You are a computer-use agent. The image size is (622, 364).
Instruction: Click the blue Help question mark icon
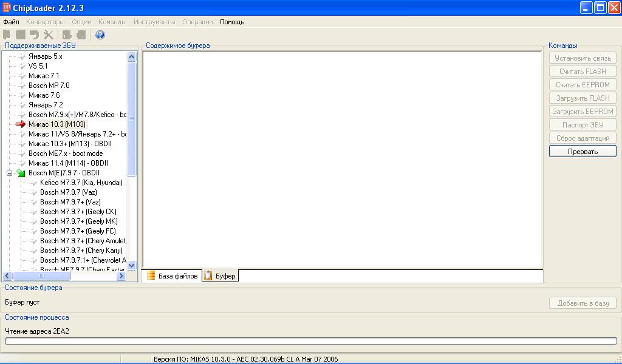pyautogui.click(x=100, y=35)
